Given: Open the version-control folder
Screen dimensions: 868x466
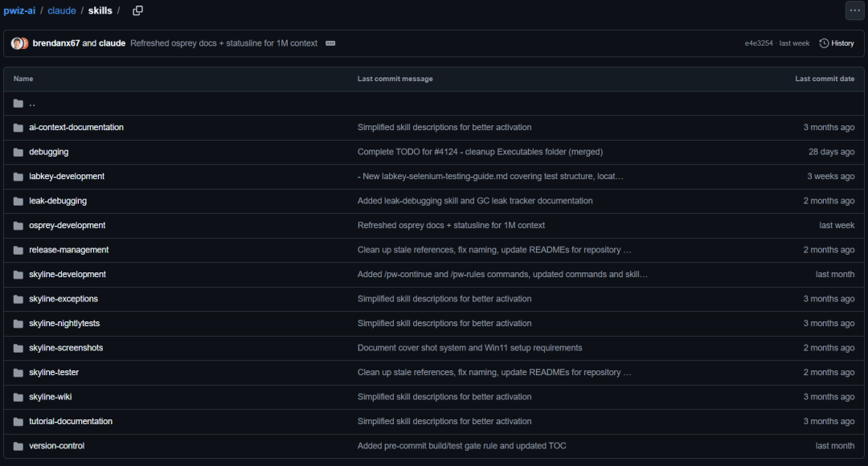Looking at the screenshot, I should point(56,446).
